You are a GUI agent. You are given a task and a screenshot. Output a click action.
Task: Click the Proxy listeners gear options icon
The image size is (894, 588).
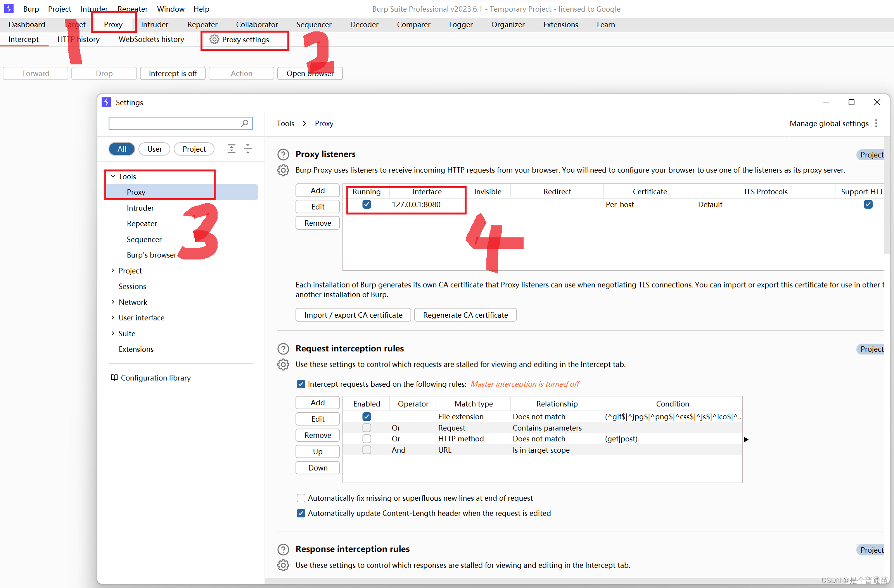[283, 170]
